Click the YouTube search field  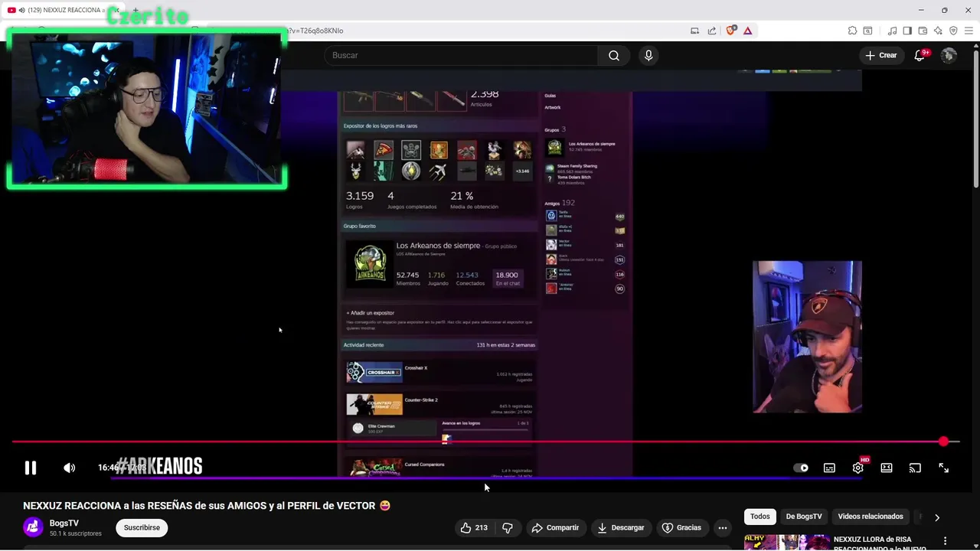pyautogui.click(x=461, y=55)
